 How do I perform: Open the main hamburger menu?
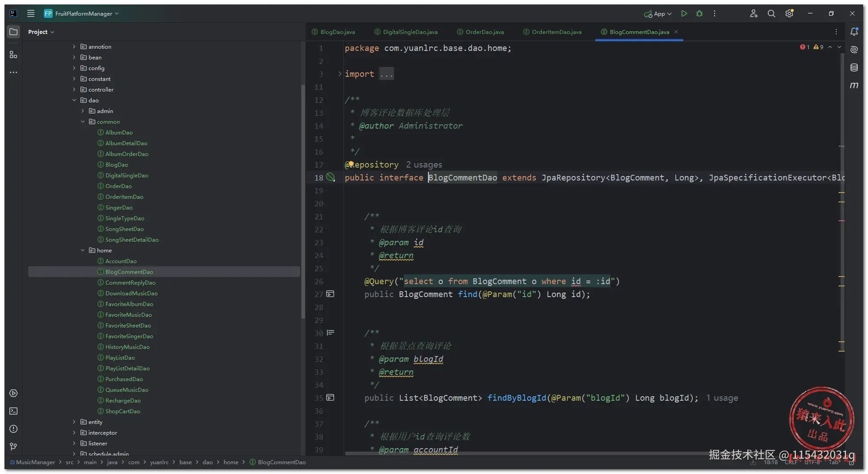[31, 13]
